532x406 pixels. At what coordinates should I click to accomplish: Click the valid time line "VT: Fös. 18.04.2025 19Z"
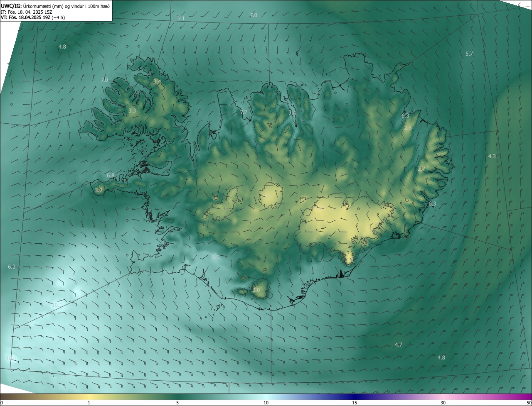pyautogui.click(x=26, y=17)
